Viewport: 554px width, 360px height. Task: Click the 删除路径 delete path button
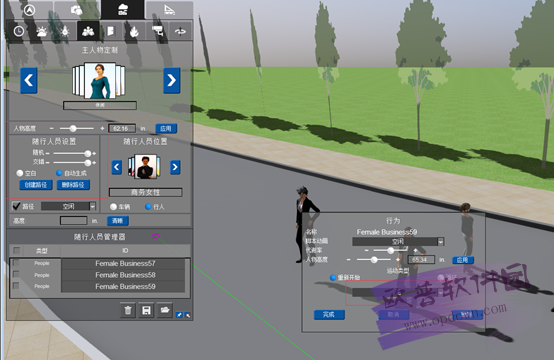point(73,185)
